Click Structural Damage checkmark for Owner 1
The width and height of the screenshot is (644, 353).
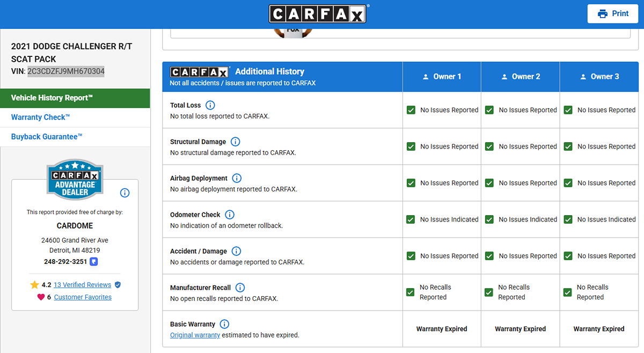tap(411, 146)
